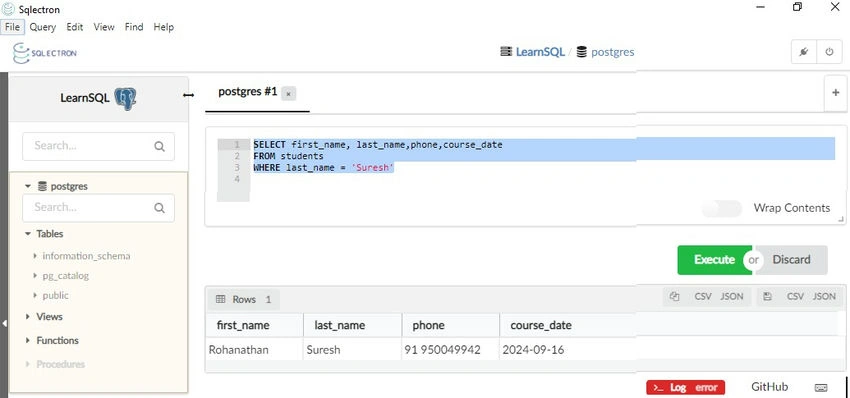The width and height of the screenshot is (850, 398).
Task: Click the keyboard shortcuts icon
Action: tap(821, 387)
